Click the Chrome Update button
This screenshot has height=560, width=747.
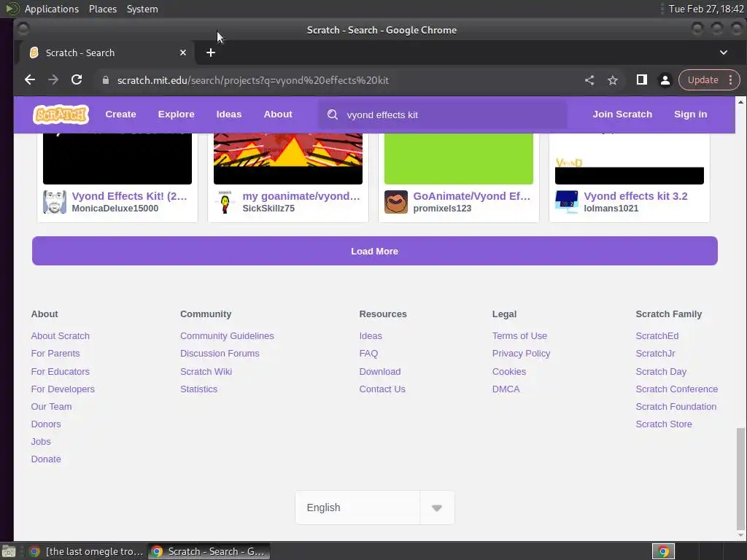703,80
